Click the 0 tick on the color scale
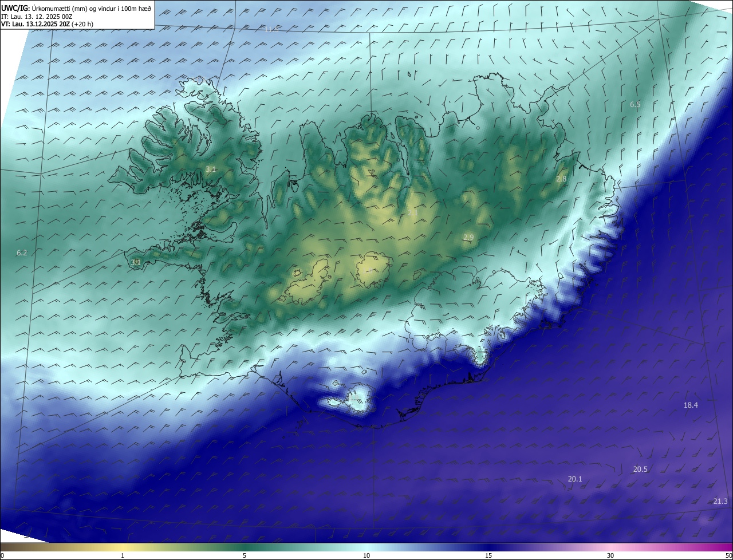The height and width of the screenshot is (560, 733). [x=2, y=555]
